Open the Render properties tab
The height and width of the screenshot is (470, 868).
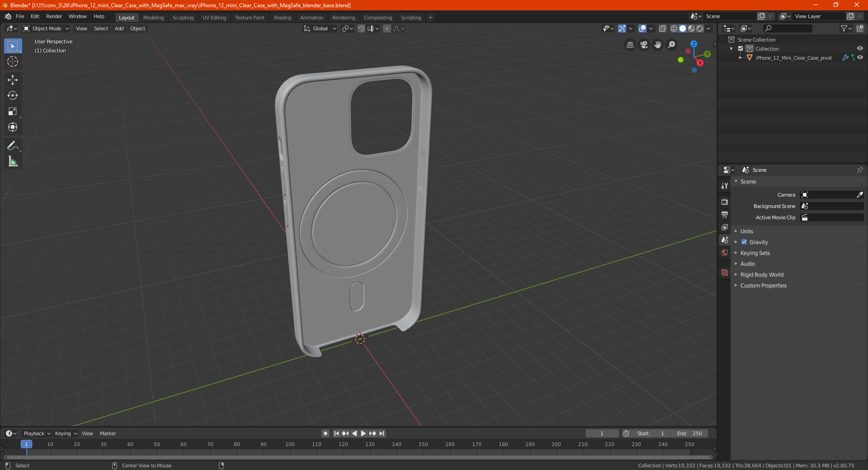725,202
